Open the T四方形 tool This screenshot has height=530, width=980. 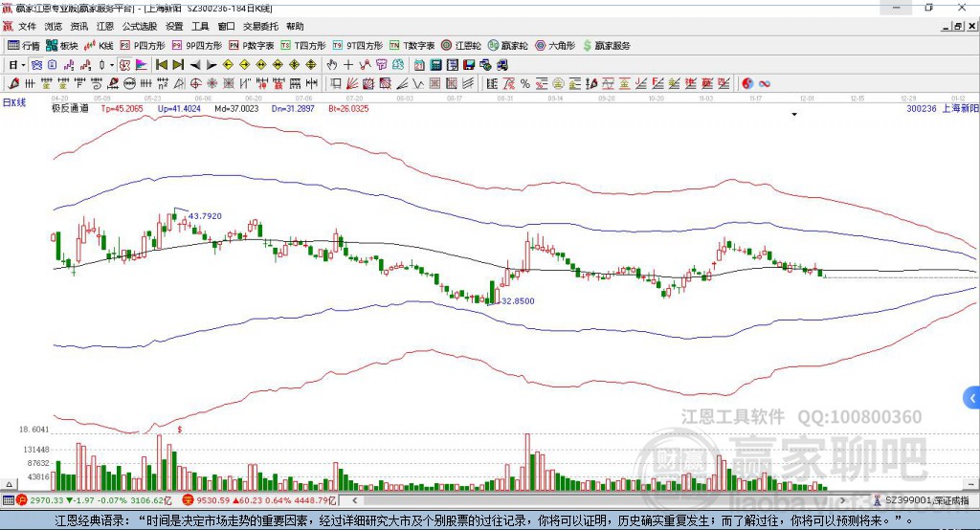(x=303, y=46)
